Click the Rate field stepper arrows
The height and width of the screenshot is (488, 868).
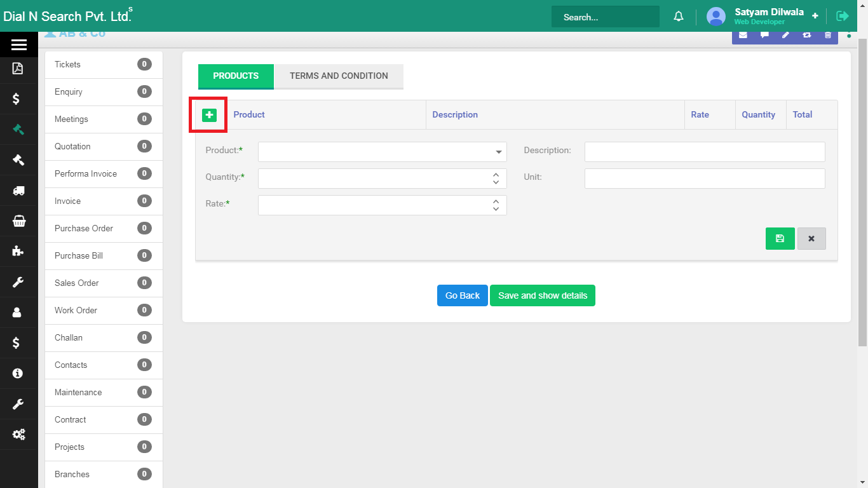496,205
